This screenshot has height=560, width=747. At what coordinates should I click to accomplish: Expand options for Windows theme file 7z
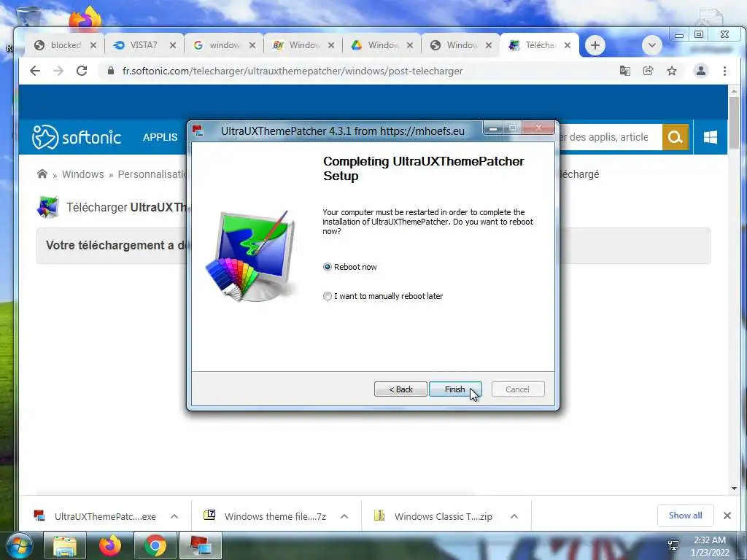point(344,517)
